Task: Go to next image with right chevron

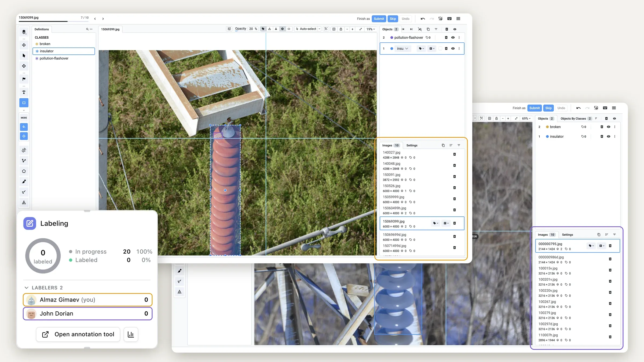Action: tap(103, 19)
